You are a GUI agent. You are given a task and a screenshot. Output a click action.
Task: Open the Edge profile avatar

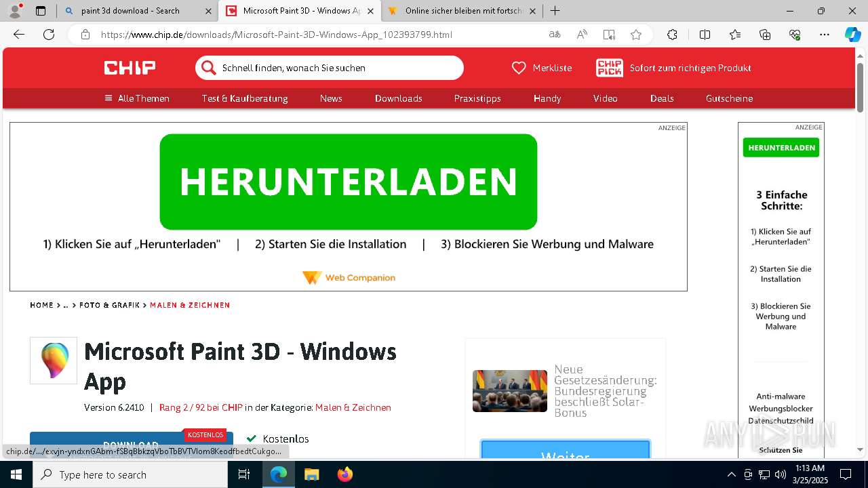coord(15,11)
